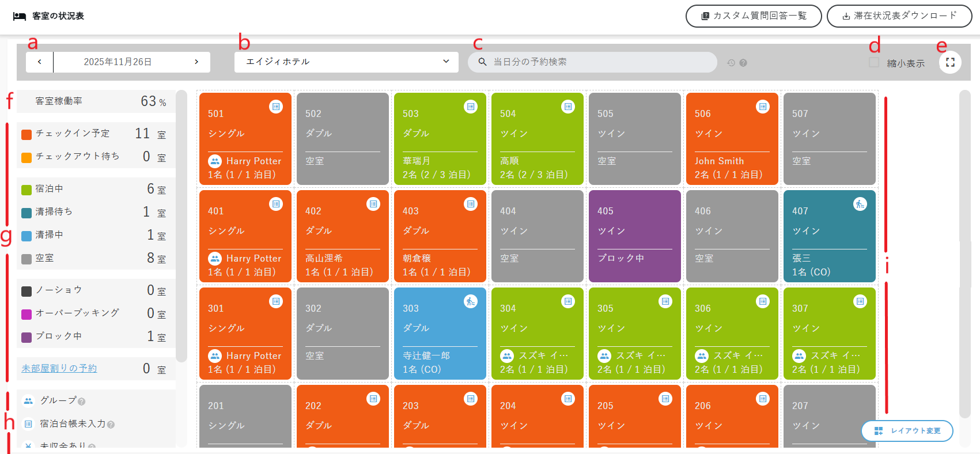
Task: Go to the previous date with left chevron
Action: [39, 62]
